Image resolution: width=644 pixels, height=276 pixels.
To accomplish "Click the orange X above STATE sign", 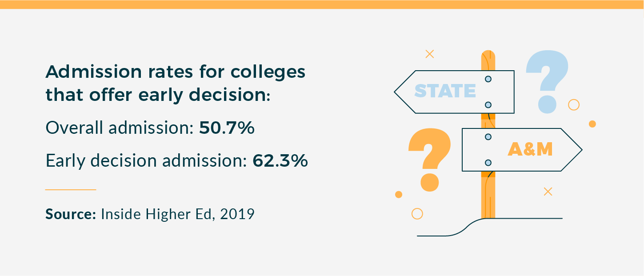I will 429,54.
